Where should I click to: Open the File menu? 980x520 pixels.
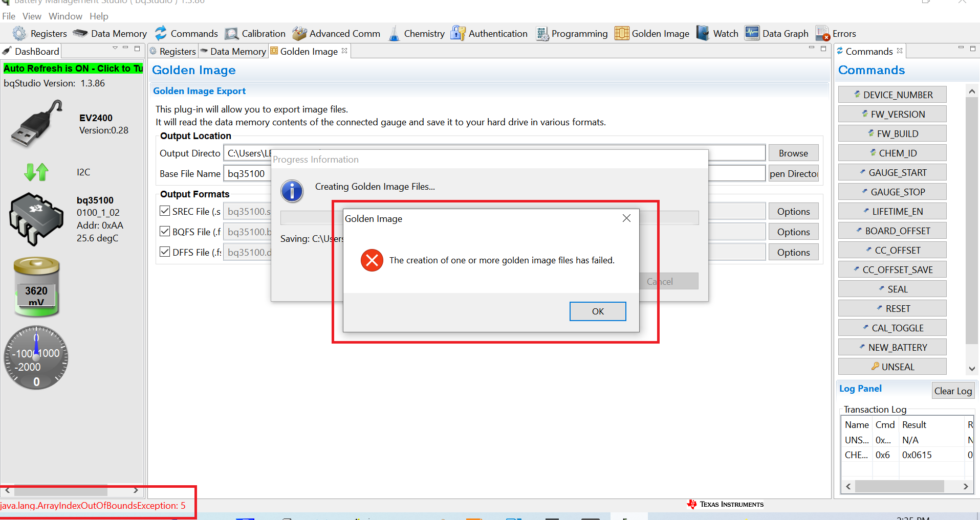coord(9,16)
